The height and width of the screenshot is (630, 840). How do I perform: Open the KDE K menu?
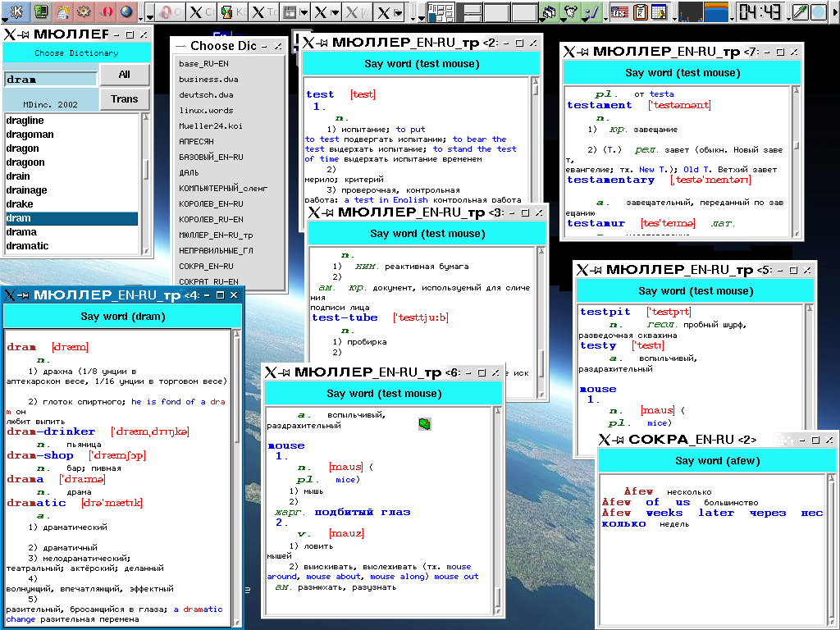[x=16, y=11]
